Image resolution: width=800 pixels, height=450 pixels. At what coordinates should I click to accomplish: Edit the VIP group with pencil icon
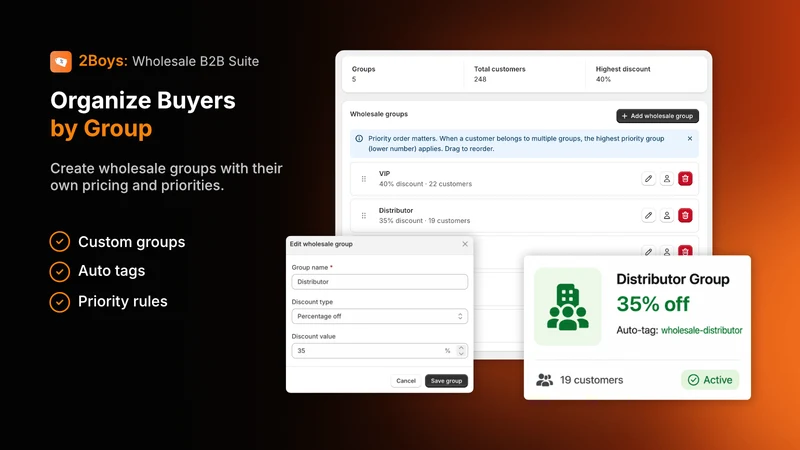pyautogui.click(x=648, y=179)
